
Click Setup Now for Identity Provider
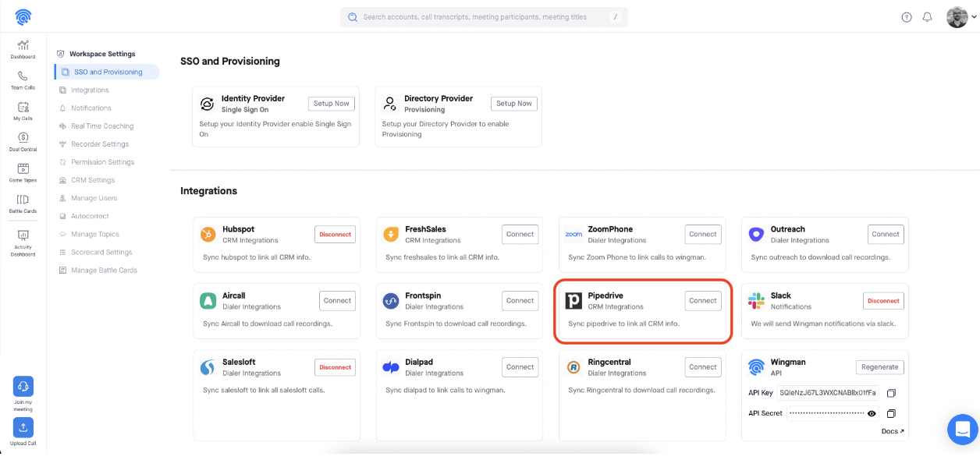pyautogui.click(x=332, y=103)
